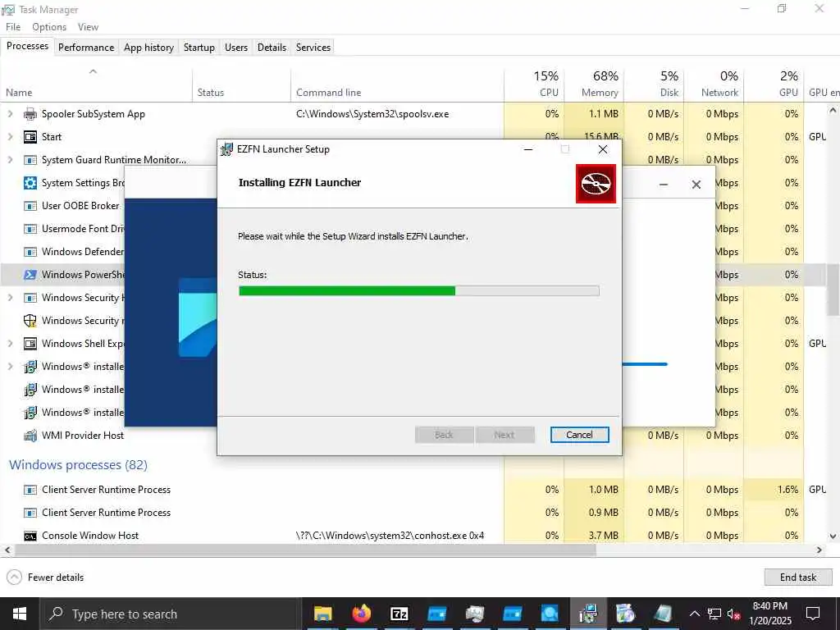This screenshot has height=630, width=840.
Task: Click the Windows Defender process icon
Action: click(30, 252)
